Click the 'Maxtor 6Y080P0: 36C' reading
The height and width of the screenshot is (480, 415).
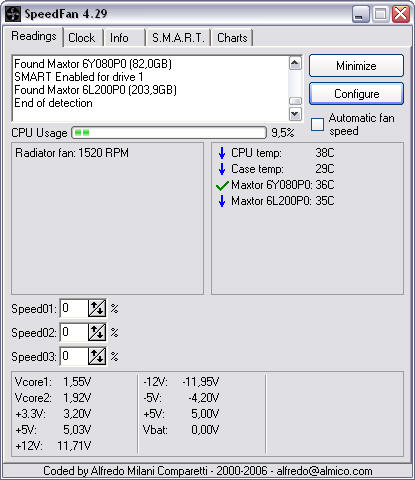pyautogui.click(x=283, y=185)
